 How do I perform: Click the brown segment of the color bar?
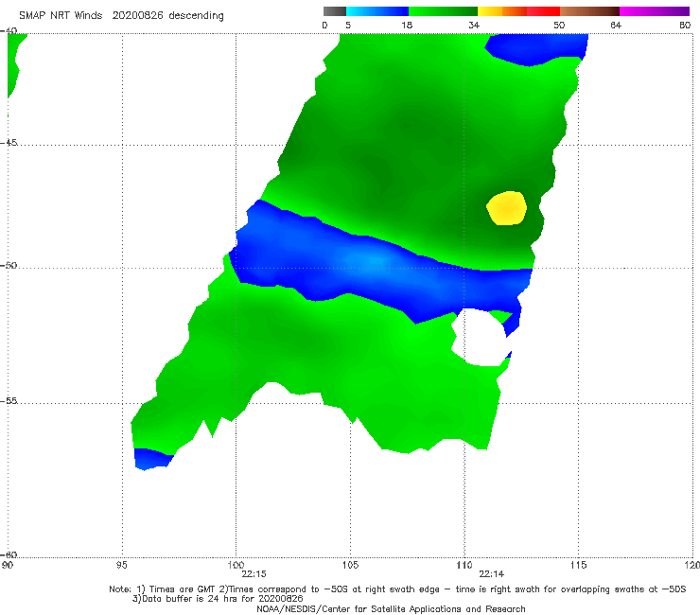pos(589,11)
